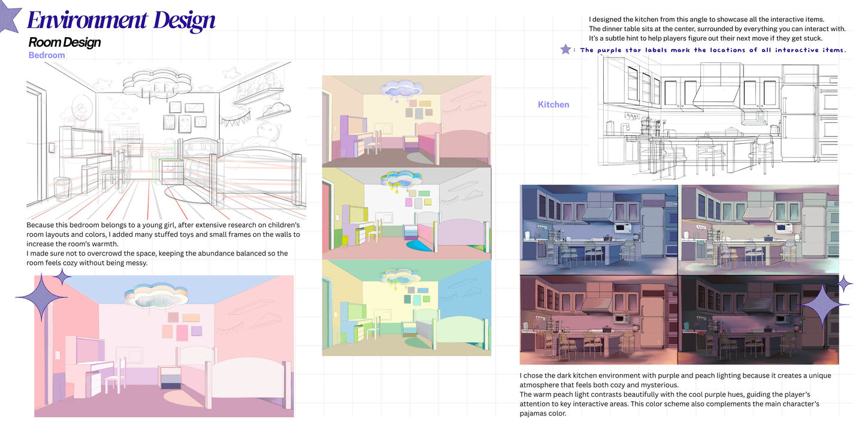This screenshot has width=868, height=434.
Task: Click the purple star legend icon
Action: point(565,50)
